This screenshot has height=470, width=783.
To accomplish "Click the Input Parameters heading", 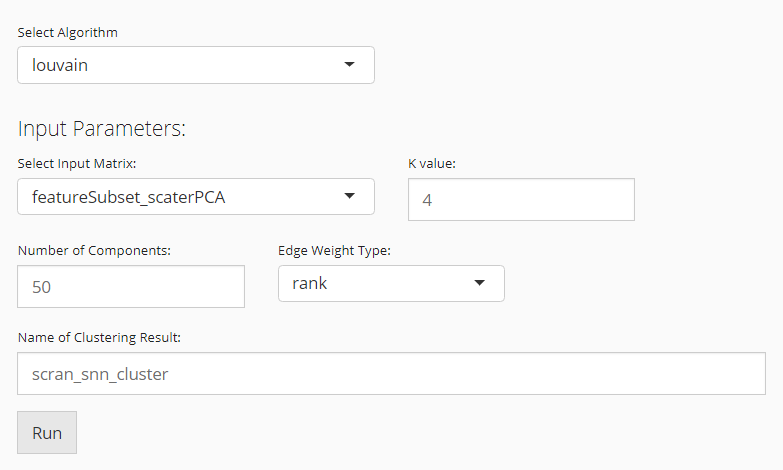I will [x=102, y=129].
